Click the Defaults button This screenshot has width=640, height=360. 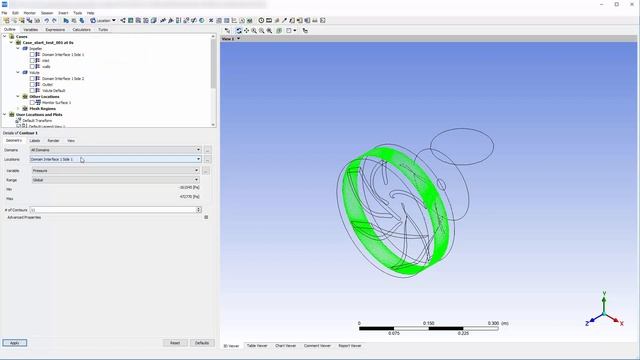coord(202,343)
